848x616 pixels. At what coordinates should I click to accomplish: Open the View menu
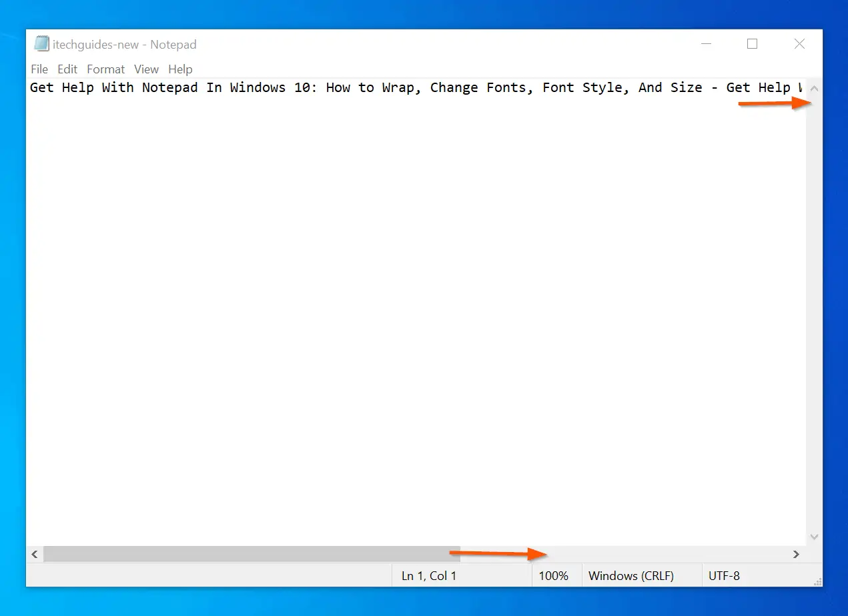click(x=146, y=69)
